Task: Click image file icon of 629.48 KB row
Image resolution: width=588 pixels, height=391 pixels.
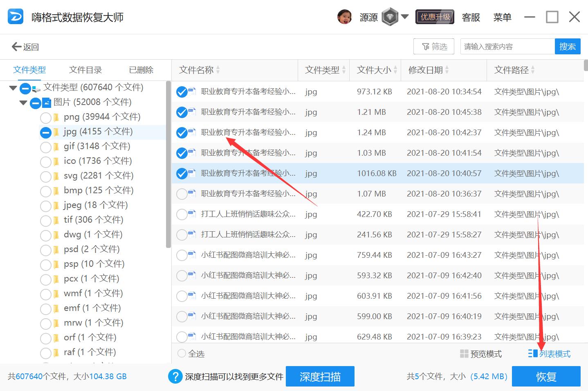Action: 192,336
